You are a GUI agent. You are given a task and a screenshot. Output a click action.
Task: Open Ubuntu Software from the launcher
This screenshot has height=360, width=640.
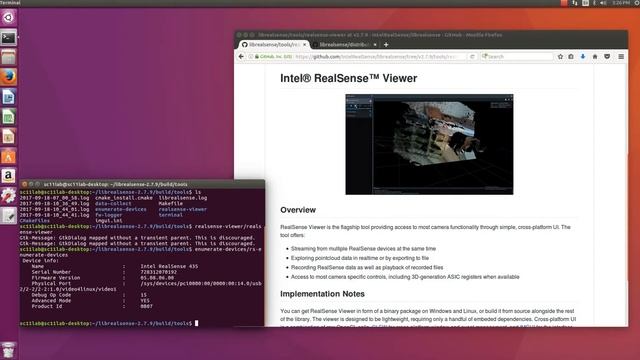point(9,156)
